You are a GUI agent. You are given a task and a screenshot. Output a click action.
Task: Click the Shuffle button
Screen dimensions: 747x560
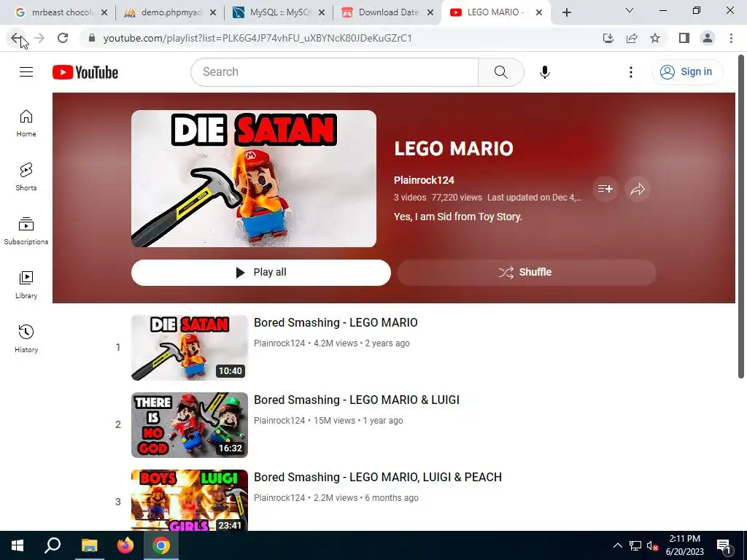[x=527, y=273]
